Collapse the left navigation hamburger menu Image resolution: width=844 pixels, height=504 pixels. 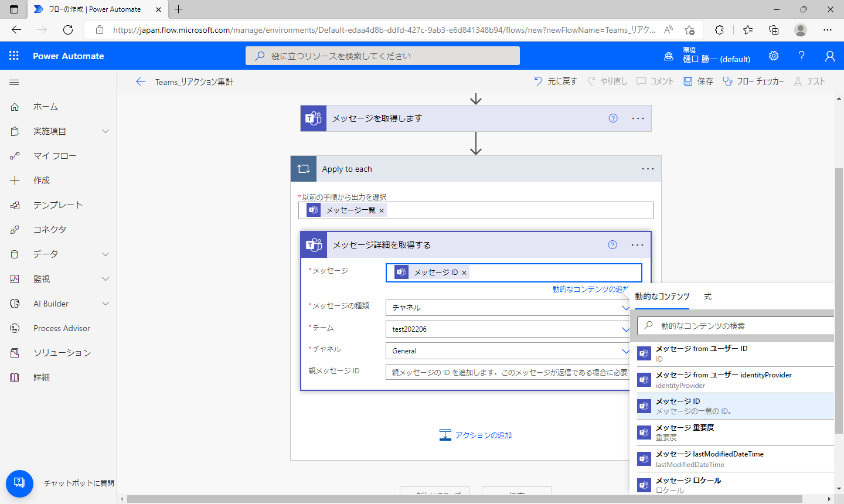pos(15,82)
